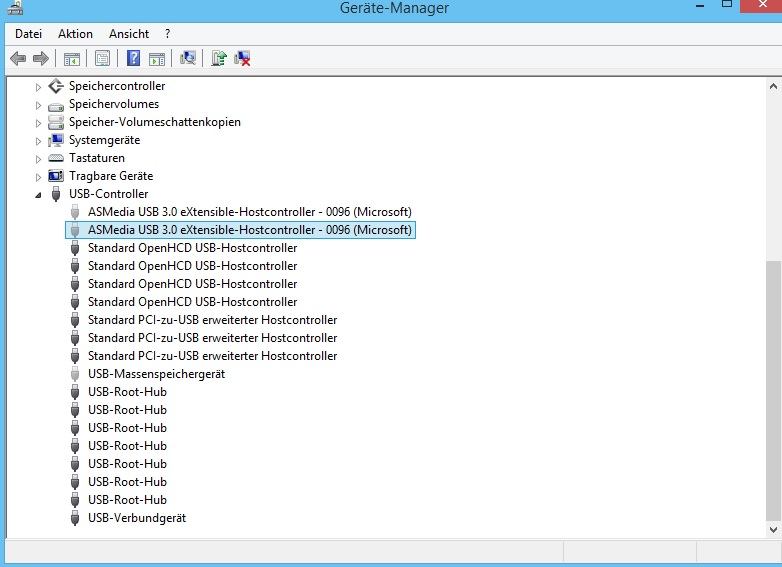Viewport: 782px width, 567px height.
Task: Select the USB-Controller label
Action: (x=109, y=193)
